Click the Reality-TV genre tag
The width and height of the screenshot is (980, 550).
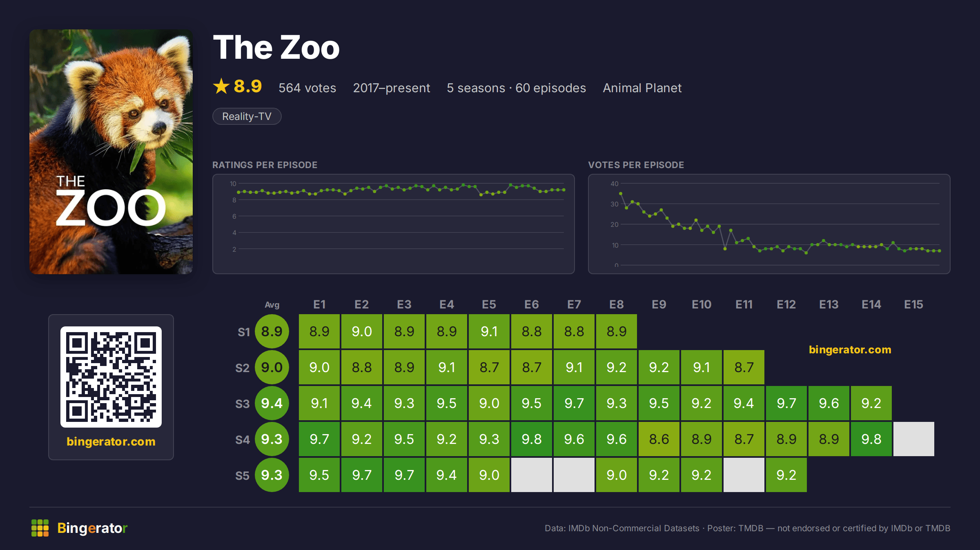(247, 116)
